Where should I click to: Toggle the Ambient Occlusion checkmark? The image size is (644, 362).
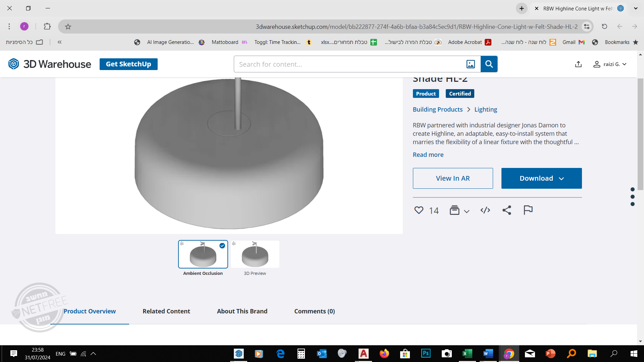[222, 246]
